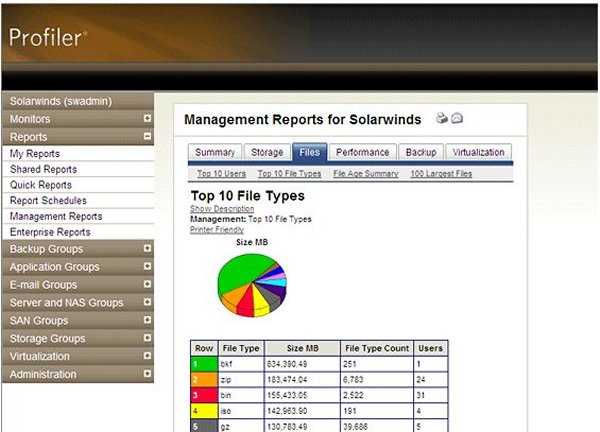Expand the SAN Groups section

(x=147, y=320)
